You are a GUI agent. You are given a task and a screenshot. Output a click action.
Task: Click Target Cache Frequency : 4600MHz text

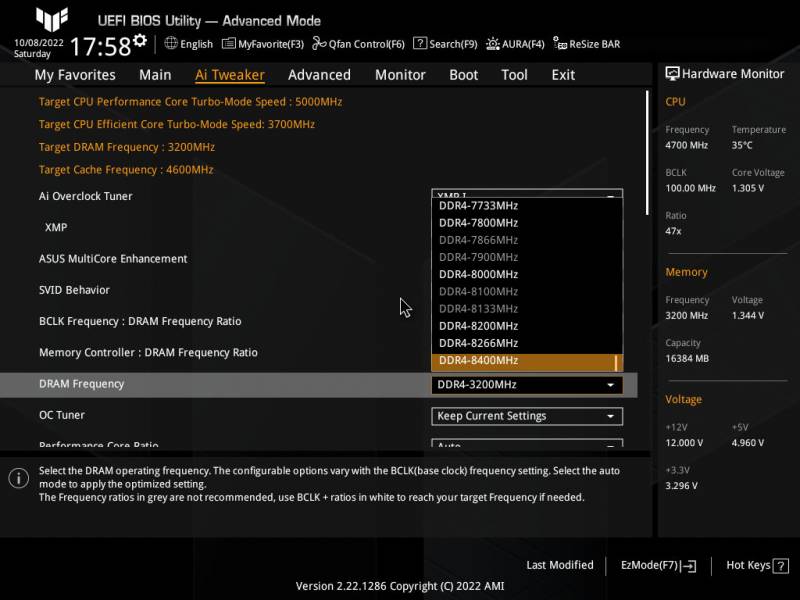126,170
